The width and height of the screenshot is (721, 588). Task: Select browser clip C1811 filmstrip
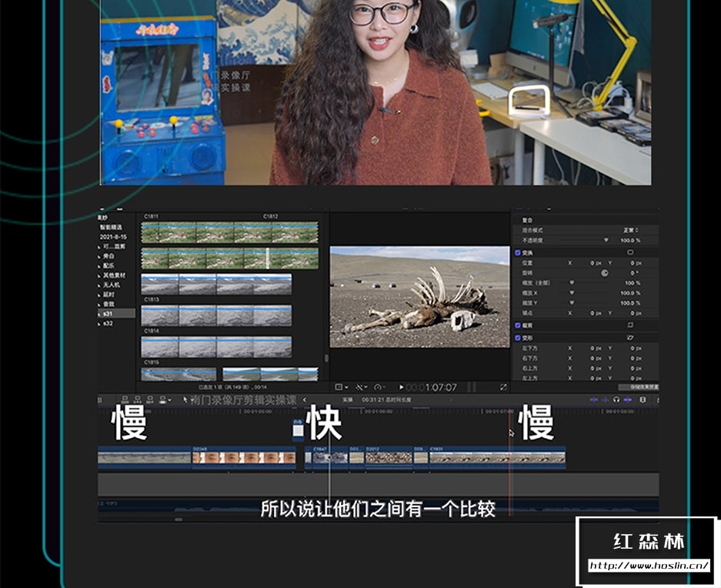229,232
